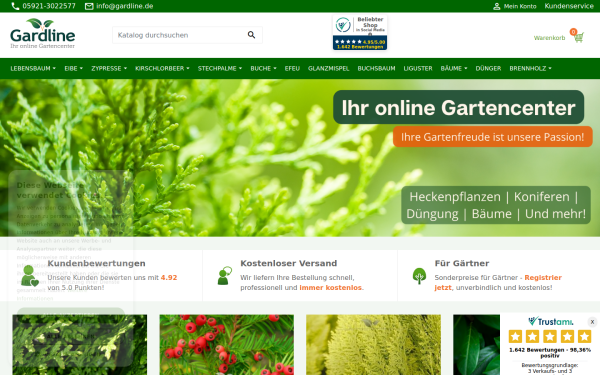Open the Liguster category

418,68
